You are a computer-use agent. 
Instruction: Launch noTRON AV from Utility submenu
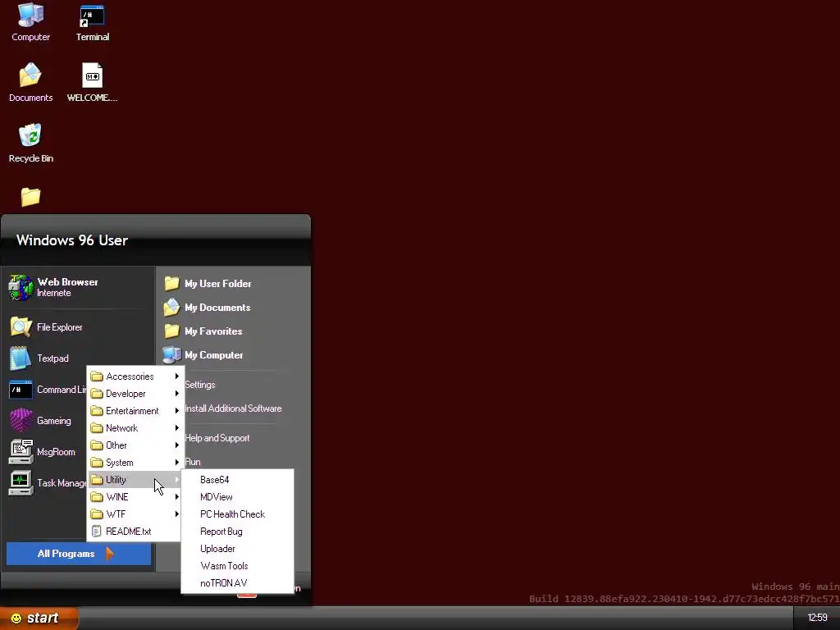(238, 583)
